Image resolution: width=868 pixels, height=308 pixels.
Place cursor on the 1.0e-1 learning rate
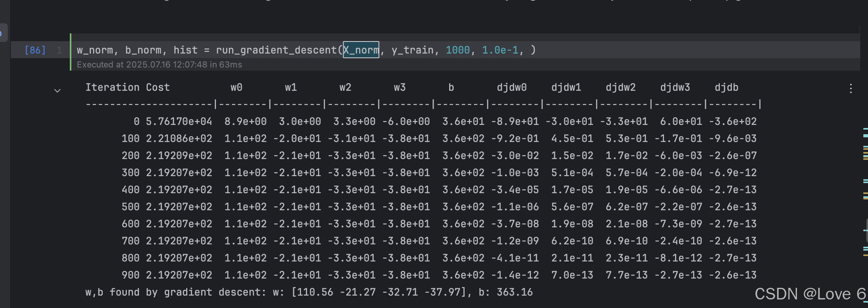pyautogui.click(x=500, y=50)
